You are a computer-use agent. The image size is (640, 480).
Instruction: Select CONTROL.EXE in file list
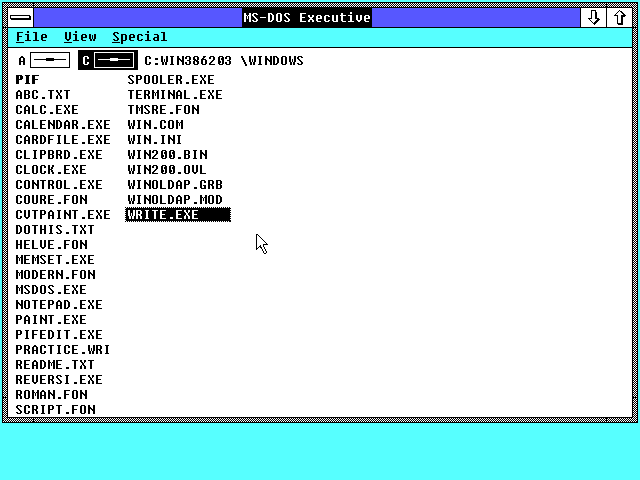[59, 184]
